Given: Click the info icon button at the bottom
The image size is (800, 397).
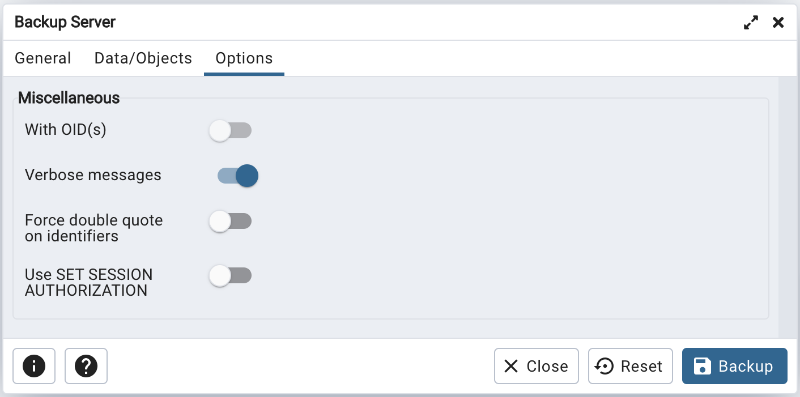Looking at the screenshot, I should 34,366.
